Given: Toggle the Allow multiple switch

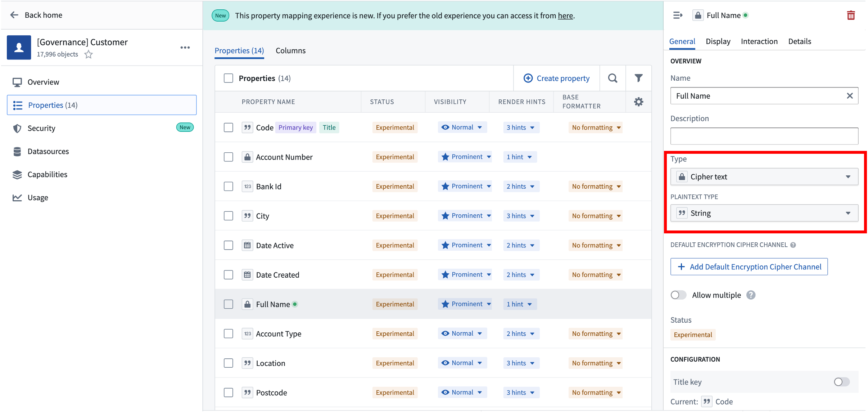Looking at the screenshot, I should 678,295.
